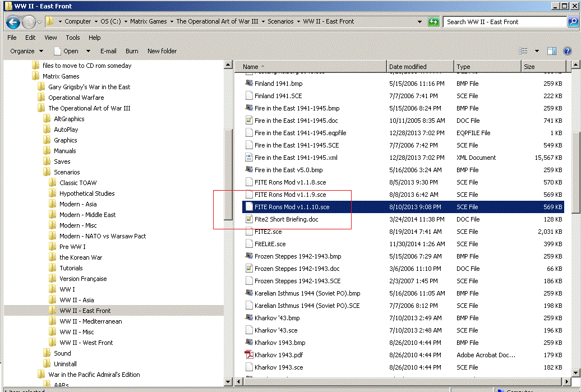Click the search magnifier icon

[x=573, y=22]
